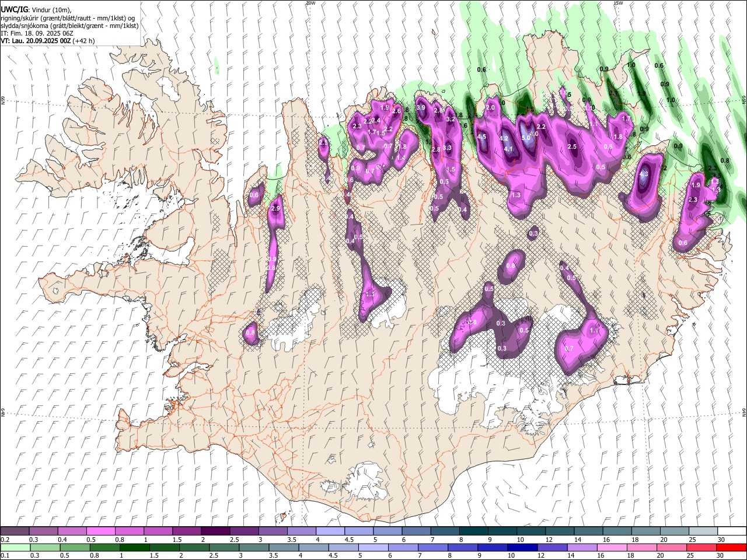The height and width of the screenshot is (560, 747).
Task: Click the '2.9' snowfall value in the west
Action: (x=276, y=208)
